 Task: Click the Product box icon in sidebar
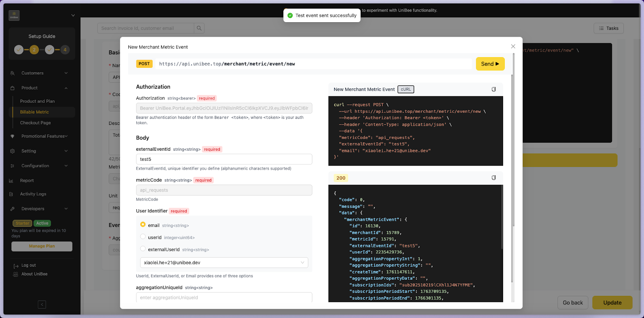[x=12, y=88]
